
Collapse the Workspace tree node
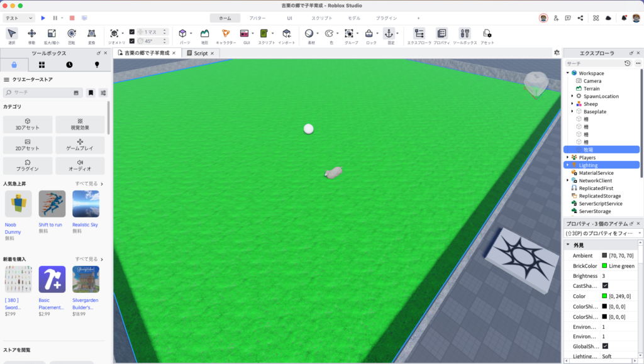point(567,73)
